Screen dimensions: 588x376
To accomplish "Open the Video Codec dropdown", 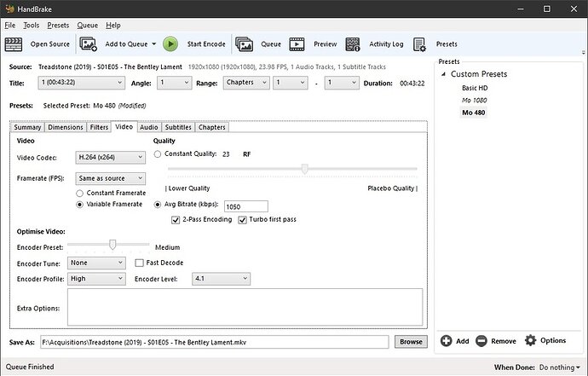I will (110, 158).
